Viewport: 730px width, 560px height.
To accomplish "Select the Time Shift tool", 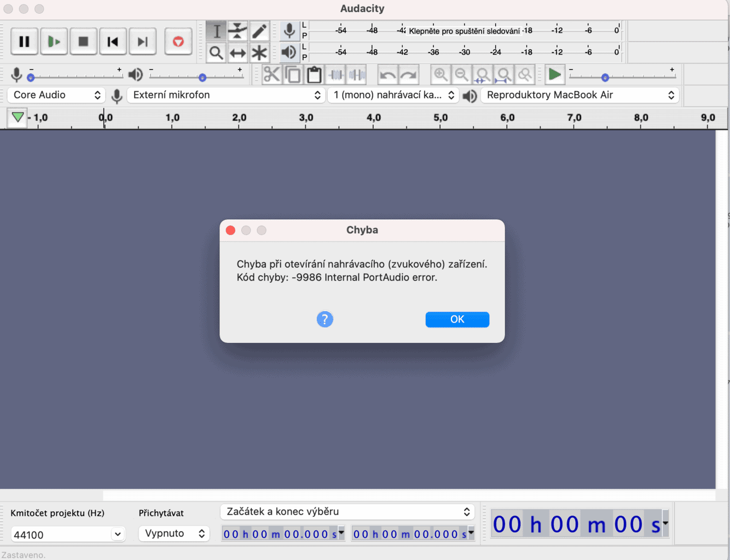I will pyautogui.click(x=237, y=52).
